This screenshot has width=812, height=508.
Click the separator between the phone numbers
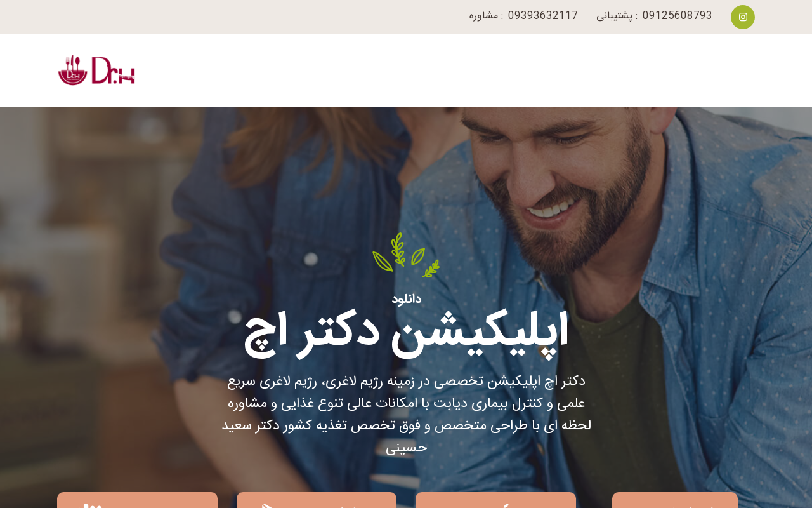click(589, 18)
